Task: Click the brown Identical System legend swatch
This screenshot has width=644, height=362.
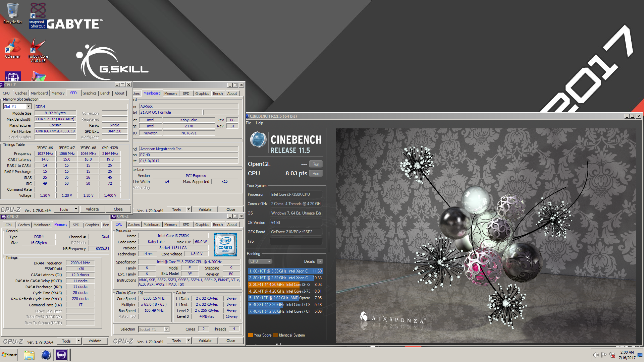Action: [275, 335]
